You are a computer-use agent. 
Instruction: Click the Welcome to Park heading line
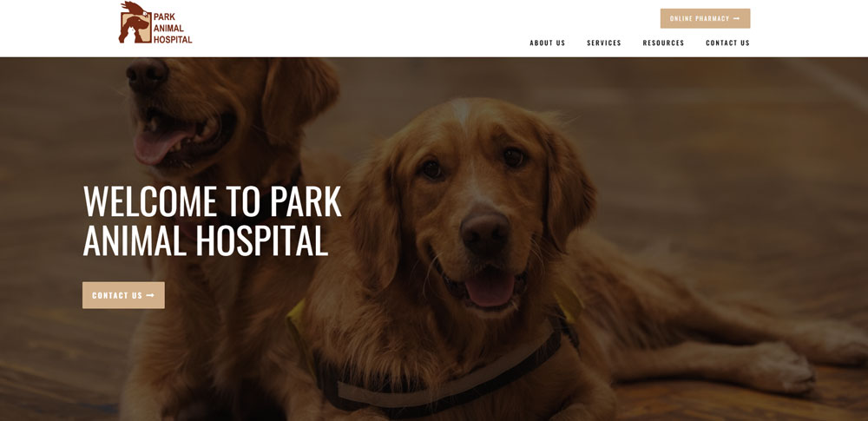tap(213, 201)
